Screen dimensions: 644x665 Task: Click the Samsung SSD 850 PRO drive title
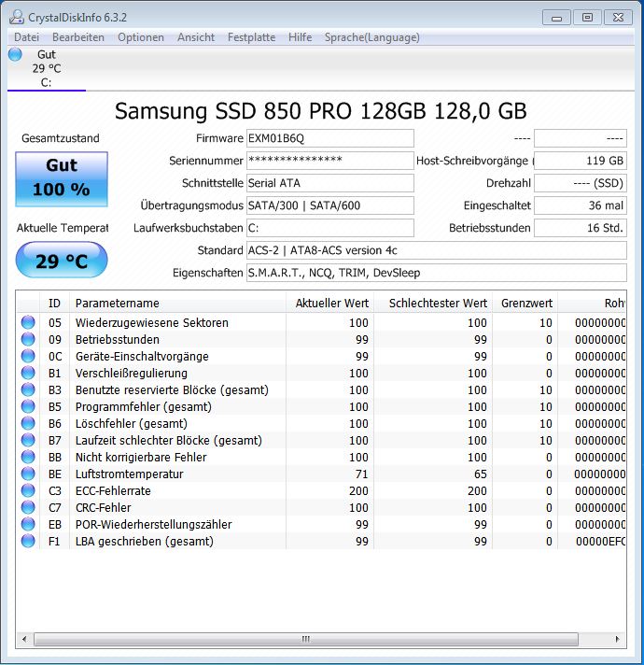321,111
